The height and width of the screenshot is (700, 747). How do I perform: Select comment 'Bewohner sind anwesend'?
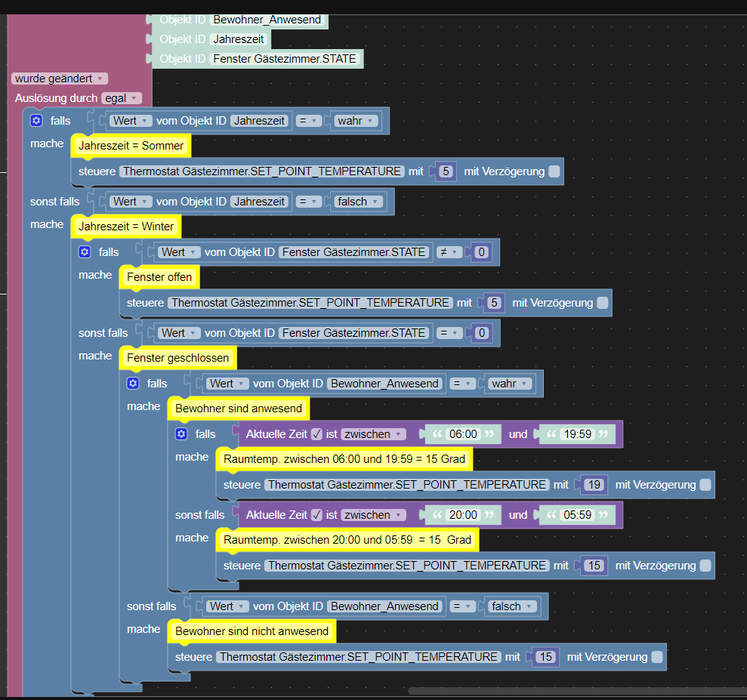(x=239, y=409)
